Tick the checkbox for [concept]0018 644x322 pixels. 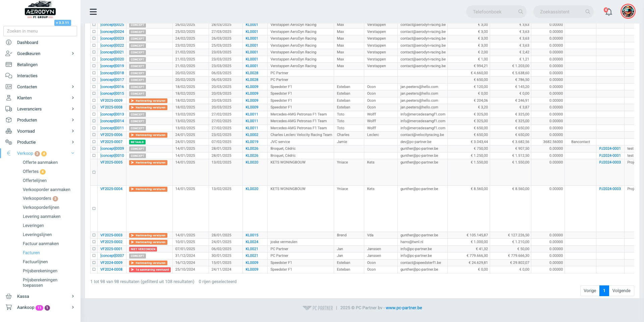pyautogui.click(x=94, y=73)
